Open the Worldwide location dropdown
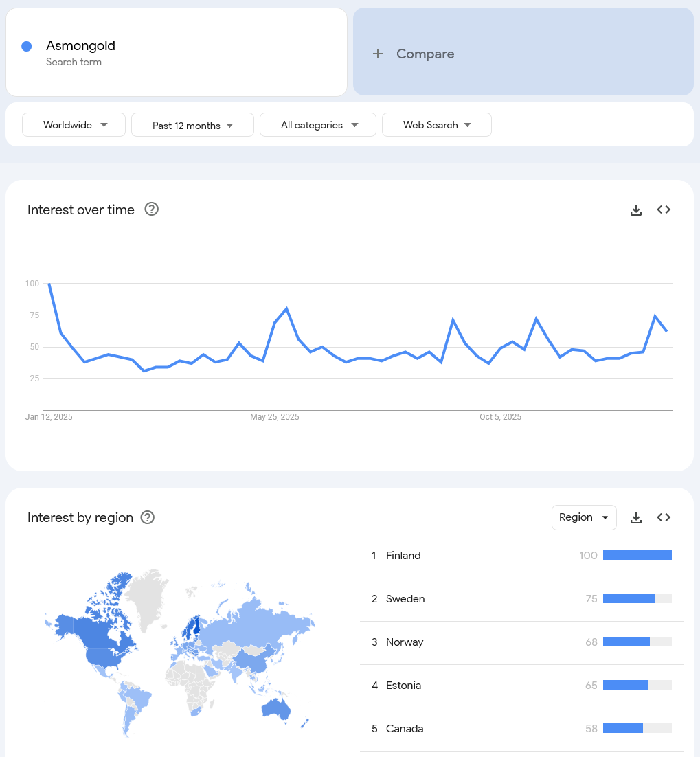 coord(74,125)
